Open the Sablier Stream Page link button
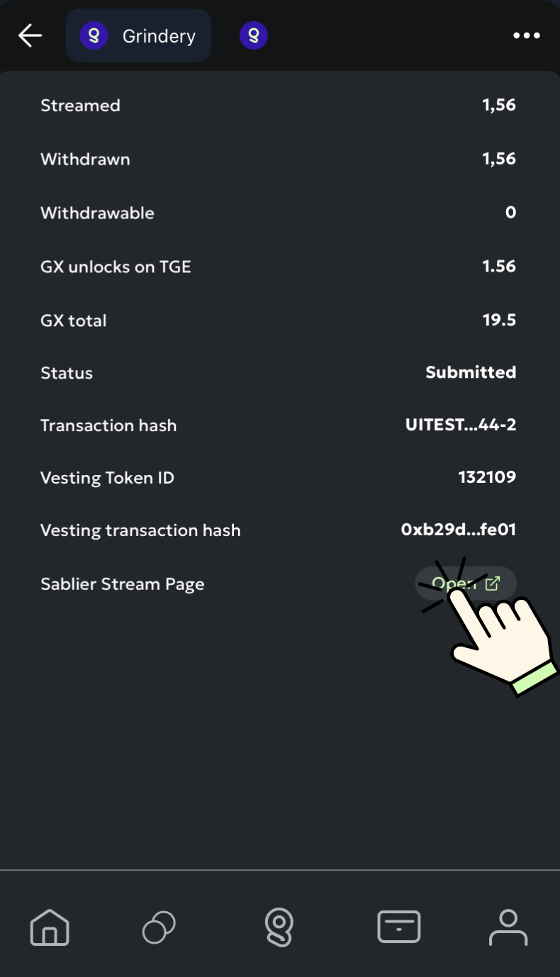Viewport: 560px width, 977px height. point(466,584)
